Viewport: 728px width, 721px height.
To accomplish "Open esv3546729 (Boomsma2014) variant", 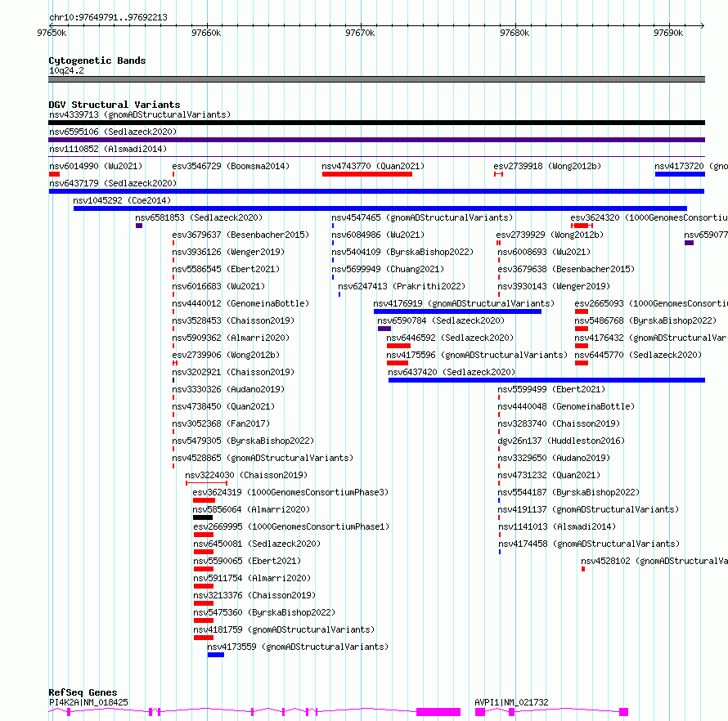I will coord(231,166).
